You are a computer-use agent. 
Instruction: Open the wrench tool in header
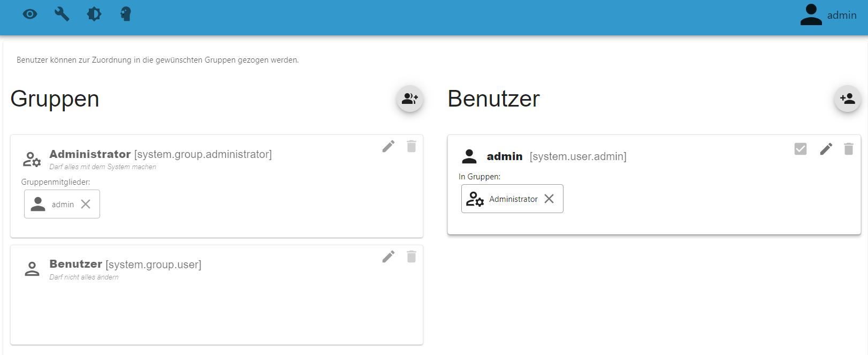point(62,14)
